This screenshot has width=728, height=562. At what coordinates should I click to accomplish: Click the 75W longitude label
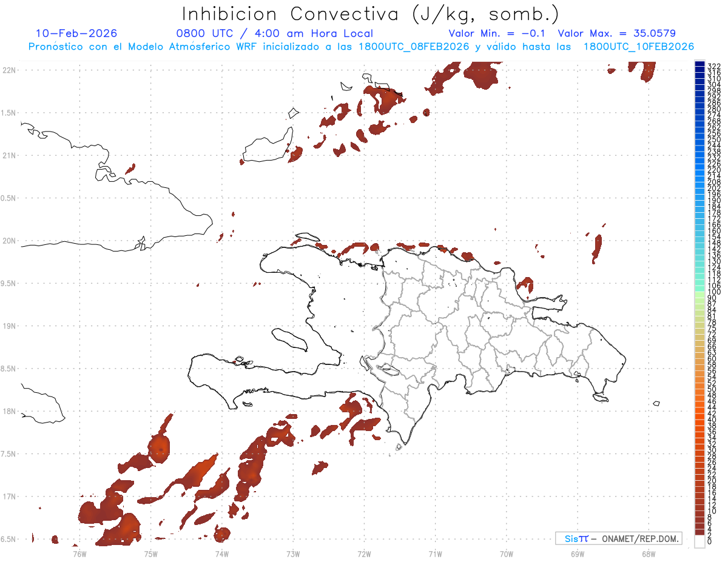pyautogui.click(x=151, y=554)
